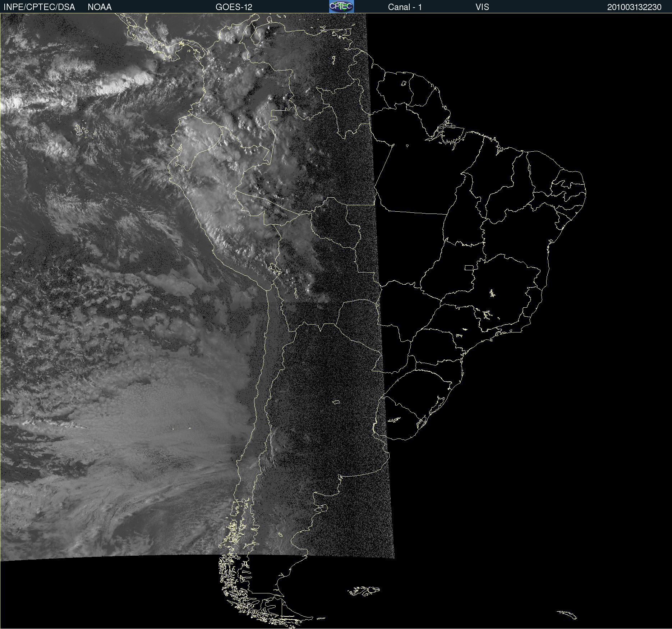
Task: Click the GOES-12 satellite label
Action: pyautogui.click(x=234, y=7)
